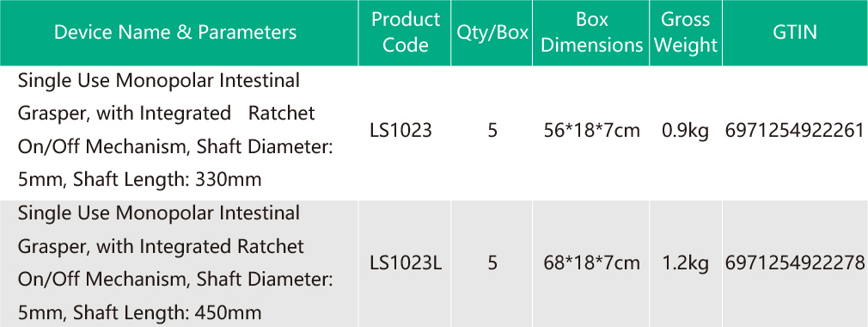The height and width of the screenshot is (327, 868).
Task: Select the Box Dimensions header cell
Action: (592, 32)
